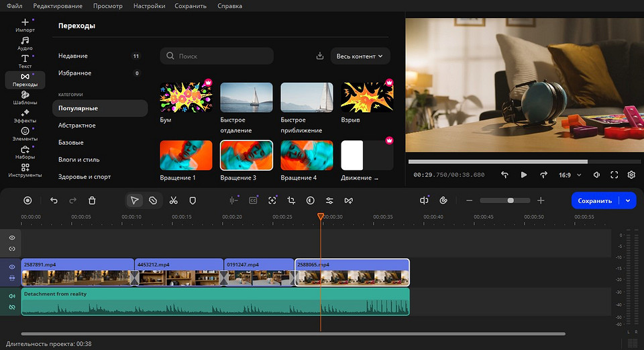
Task: Play the preview video
Action: (524, 175)
